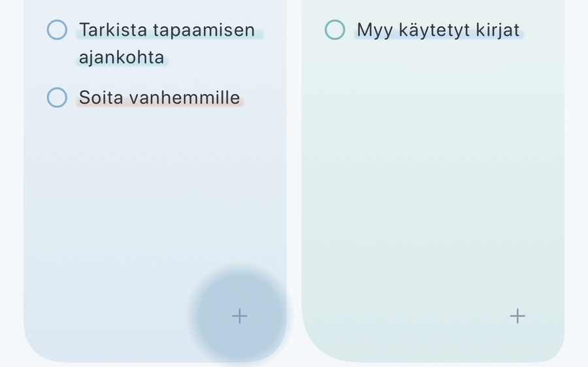Click the word 'Myy'
588x367 pixels.
pyautogui.click(x=374, y=30)
